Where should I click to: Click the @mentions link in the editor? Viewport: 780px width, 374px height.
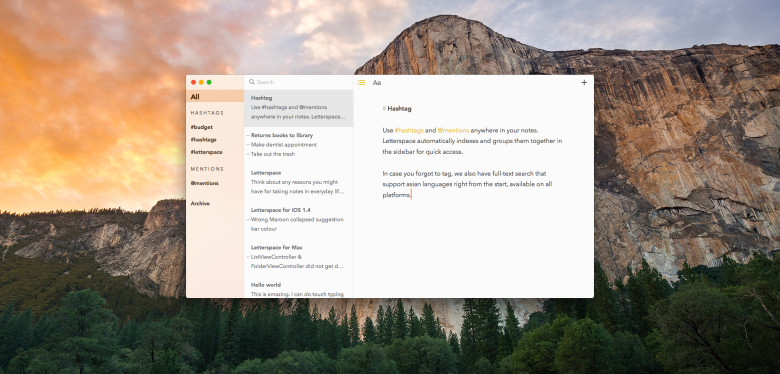point(453,130)
